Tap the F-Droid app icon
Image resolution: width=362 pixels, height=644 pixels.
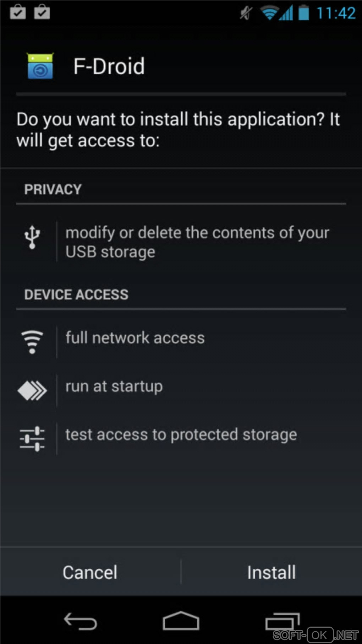(40, 66)
